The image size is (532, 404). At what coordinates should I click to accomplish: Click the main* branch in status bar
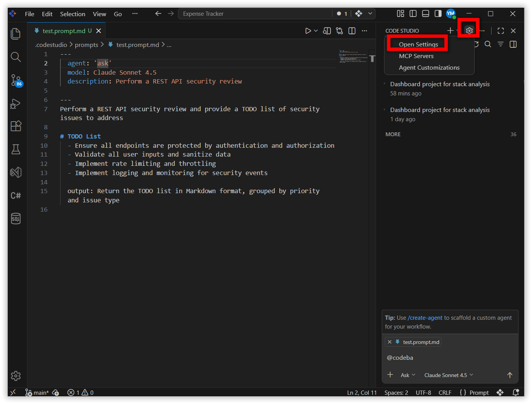[x=37, y=392]
